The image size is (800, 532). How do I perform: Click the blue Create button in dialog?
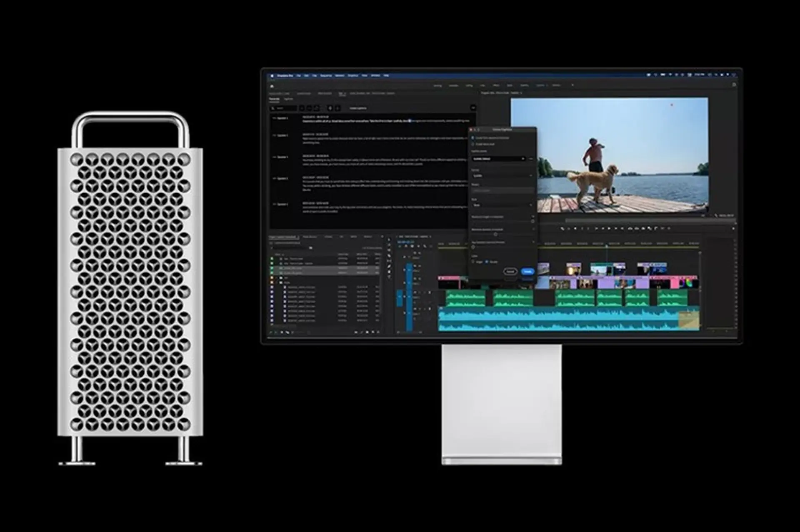click(x=527, y=271)
